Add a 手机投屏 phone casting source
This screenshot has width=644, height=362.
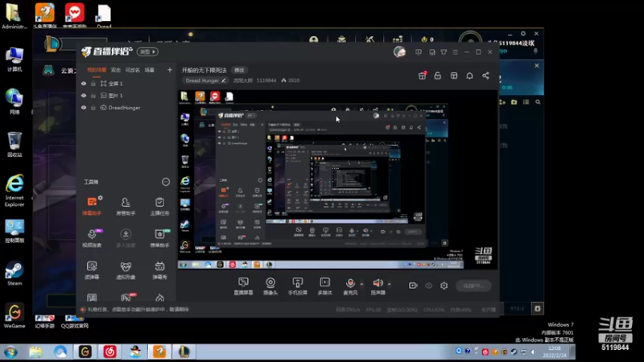298,286
